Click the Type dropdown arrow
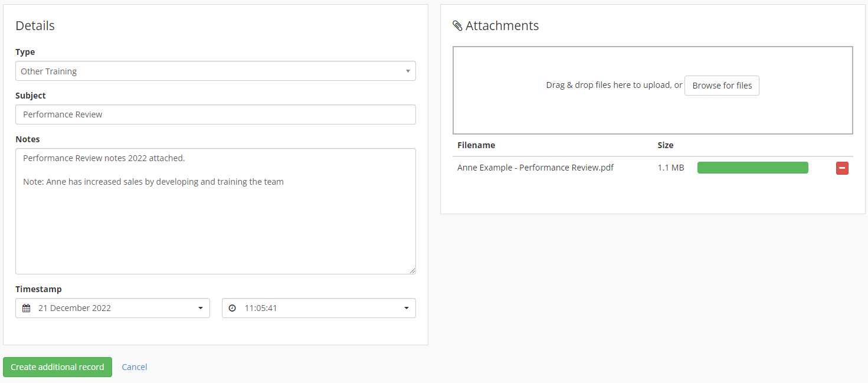This screenshot has width=868, height=383. [408, 71]
